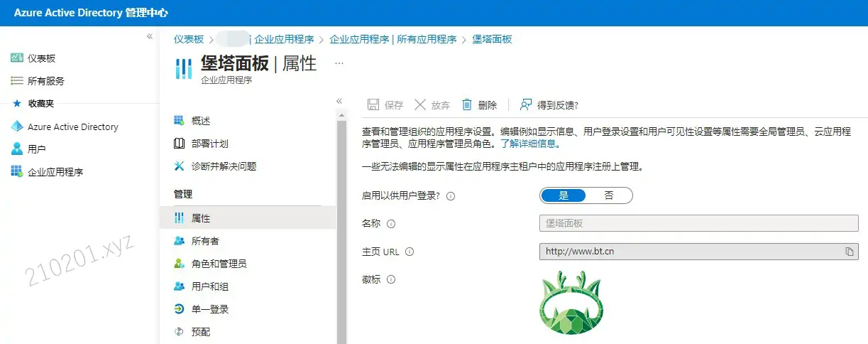
Task: Click the 企业应用程序 grid icon in sidebar
Action: (x=17, y=171)
